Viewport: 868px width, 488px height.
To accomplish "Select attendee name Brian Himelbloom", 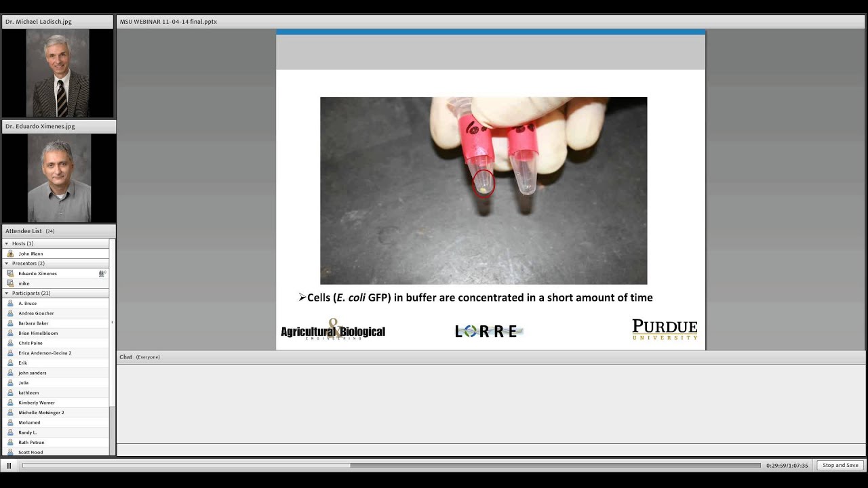I will 38,333.
